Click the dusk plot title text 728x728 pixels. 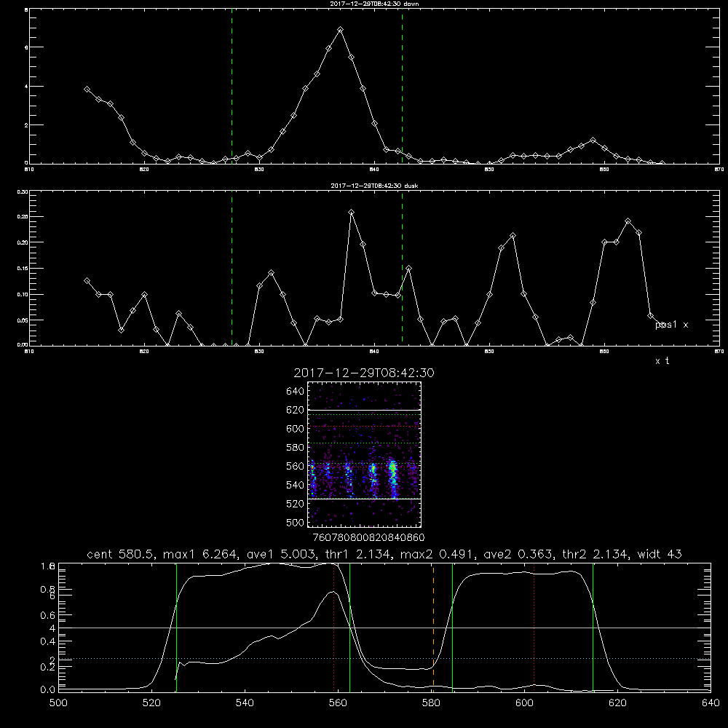click(374, 186)
